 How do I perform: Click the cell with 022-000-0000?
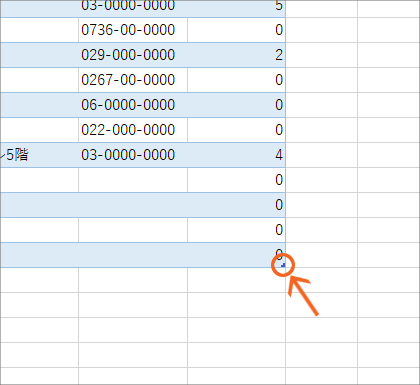click(x=133, y=130)
